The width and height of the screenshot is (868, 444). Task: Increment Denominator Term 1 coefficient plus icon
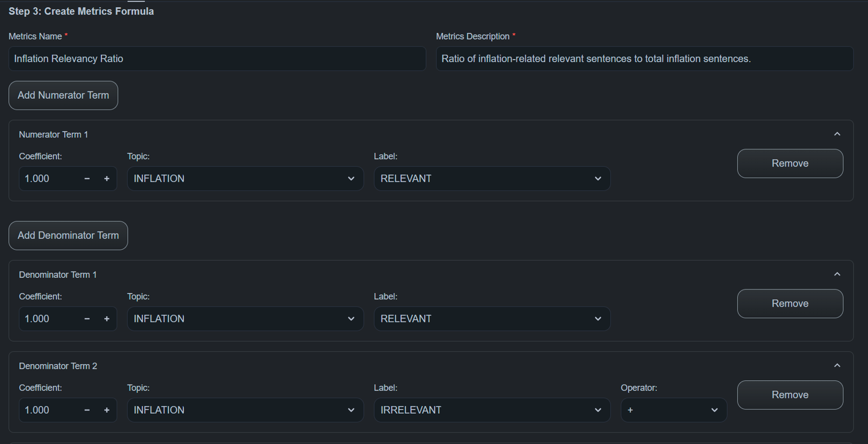click(107, 319)
